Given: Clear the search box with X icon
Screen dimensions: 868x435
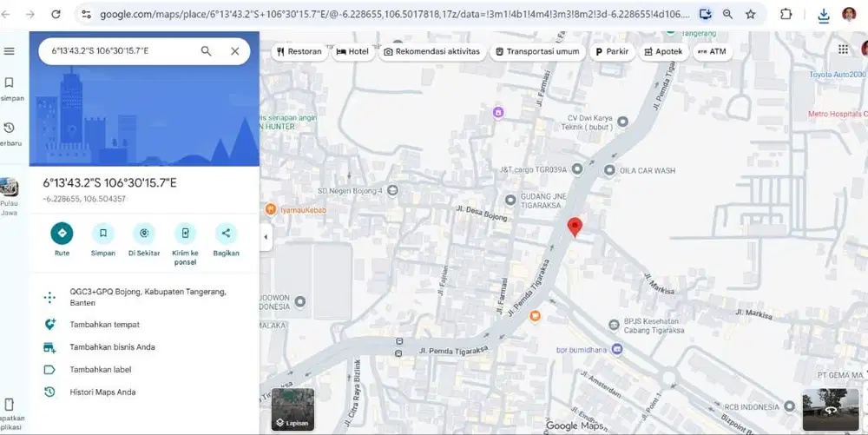Looking at the screenshot, I should [x=234, y=51].
